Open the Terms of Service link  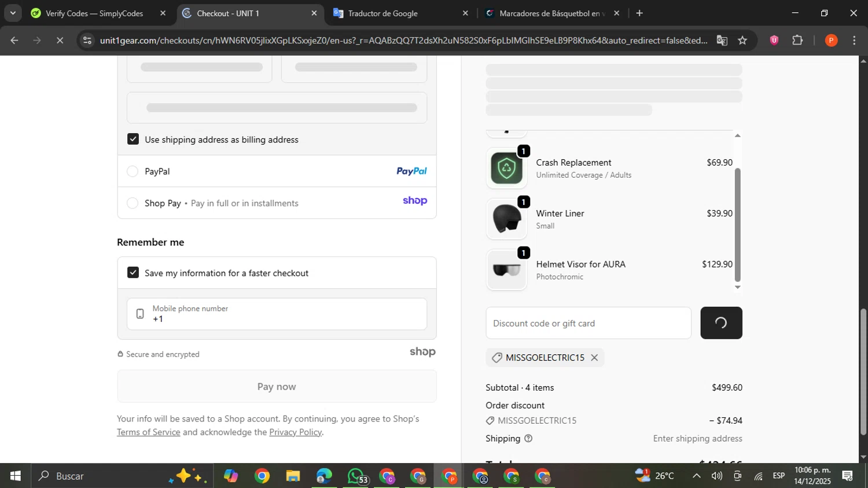(x=149, y=432)
